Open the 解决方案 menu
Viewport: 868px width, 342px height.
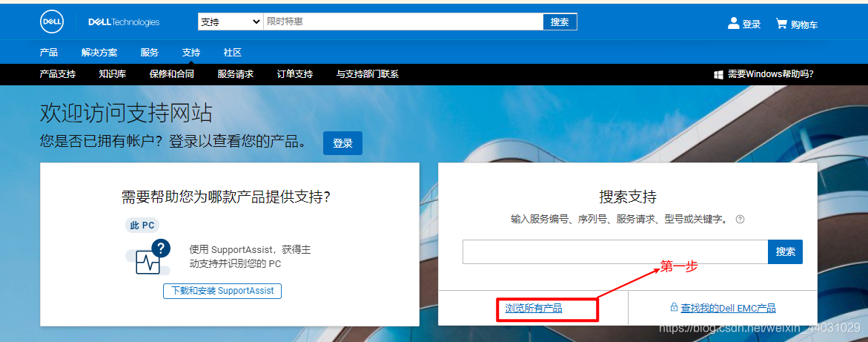[99, 53]
